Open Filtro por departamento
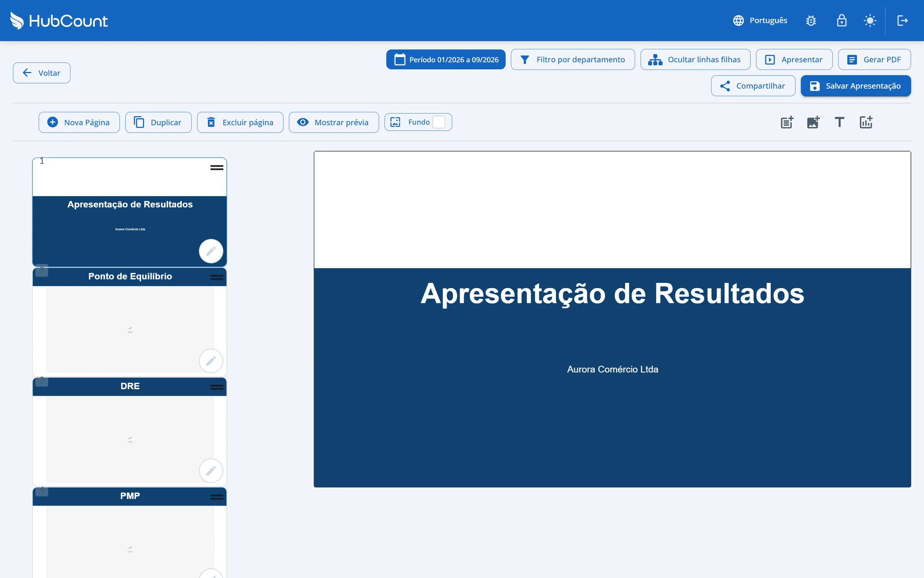Screen dimensions: 924x578 [573, 59]
